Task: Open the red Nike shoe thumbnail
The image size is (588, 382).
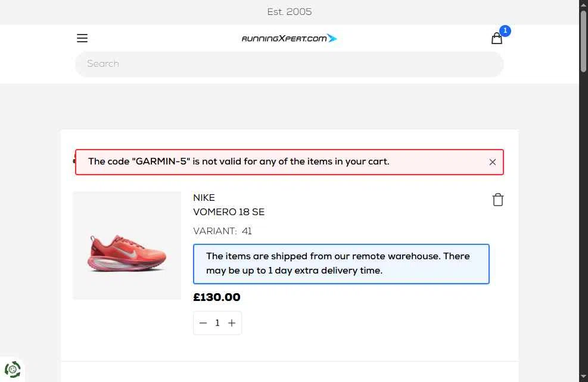Action: 127,246
